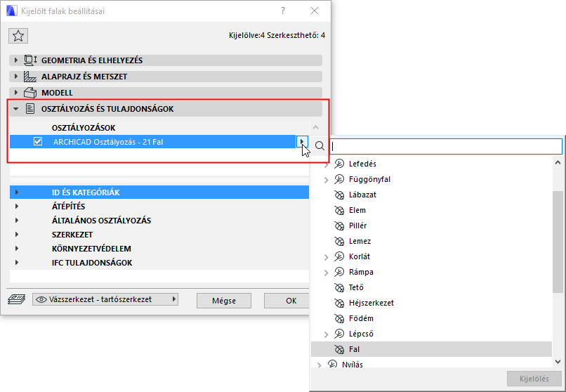The image size is (566, 392).
Task: Click the Lábazat classification icon
Action: pos(339,195)
